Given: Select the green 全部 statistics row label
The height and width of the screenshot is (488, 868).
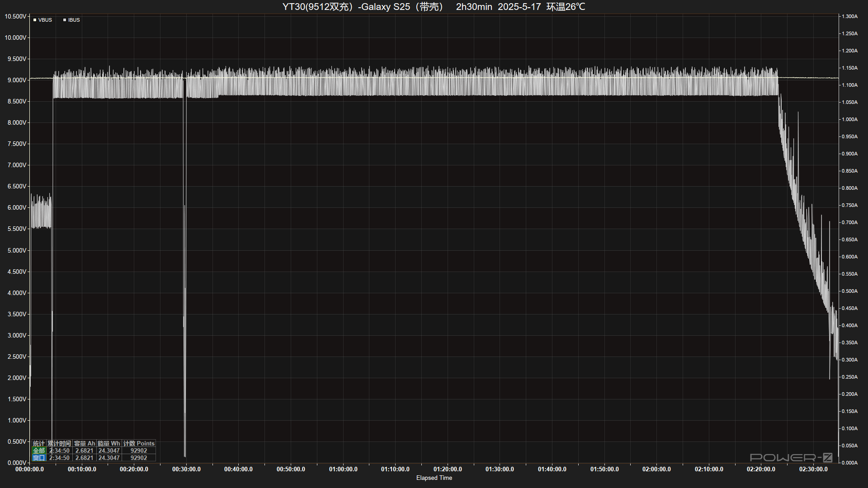Looking at the screenshot, I should click(x=39, y=450).
